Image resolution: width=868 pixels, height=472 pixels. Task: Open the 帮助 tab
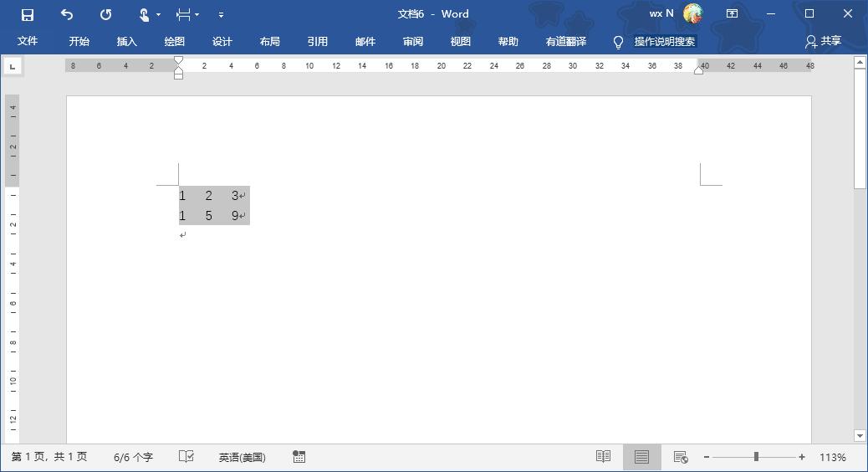point(508,41)
